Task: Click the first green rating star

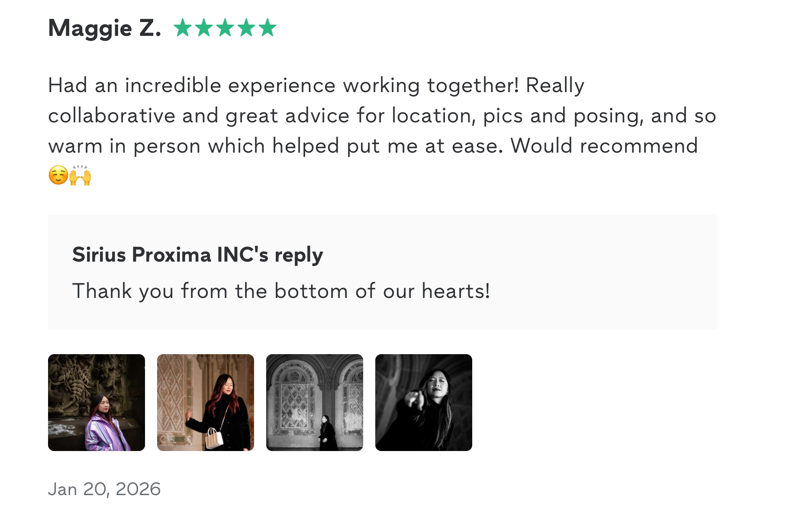Action: tap(182, 28)
